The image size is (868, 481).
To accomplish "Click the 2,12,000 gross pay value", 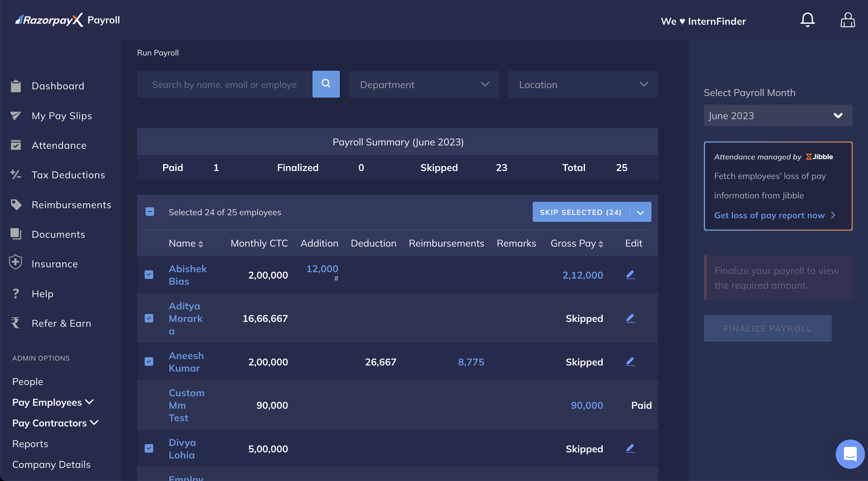I will [x=583, y=275].
